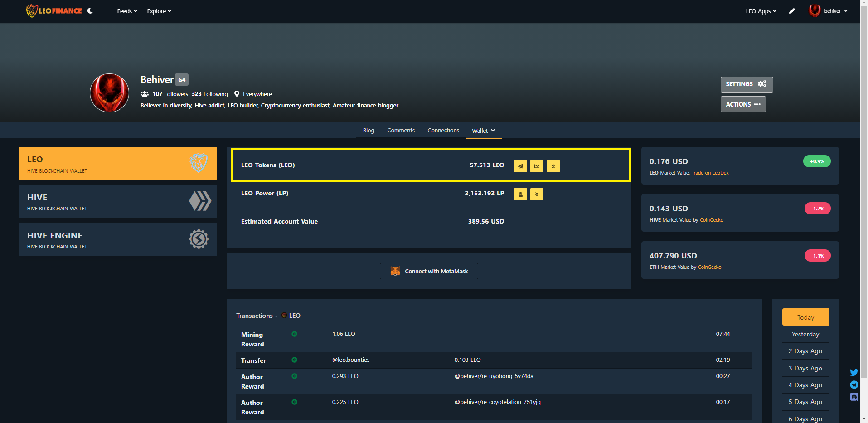Click the 2,153.192 LP balance
Image resolution: width=868 pixels, height=423 pixels.
484,193
